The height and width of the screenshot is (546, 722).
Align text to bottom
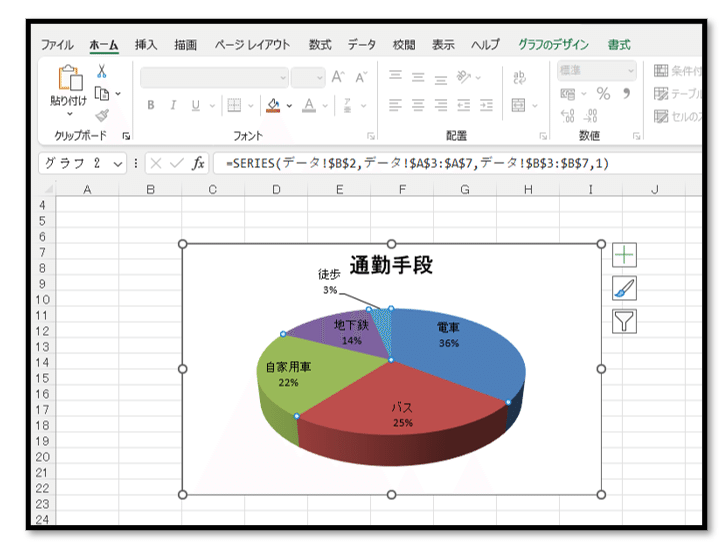[x=441, y=79]
